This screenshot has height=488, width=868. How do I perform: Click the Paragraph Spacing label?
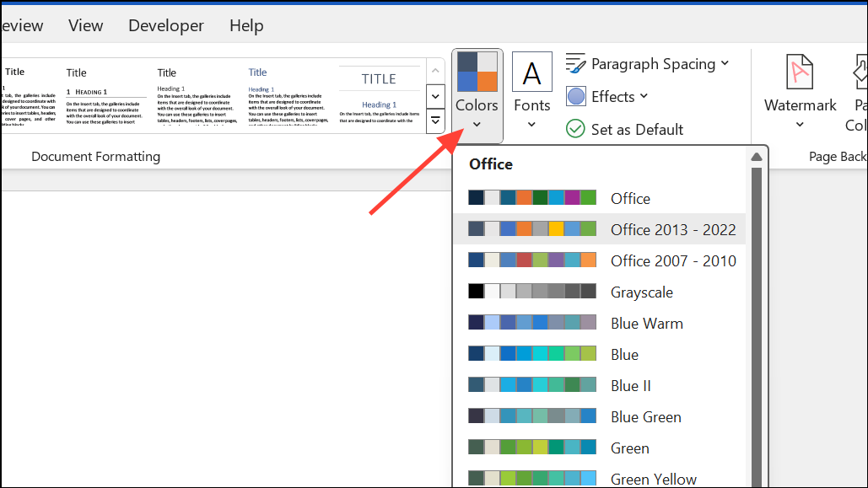653,64
